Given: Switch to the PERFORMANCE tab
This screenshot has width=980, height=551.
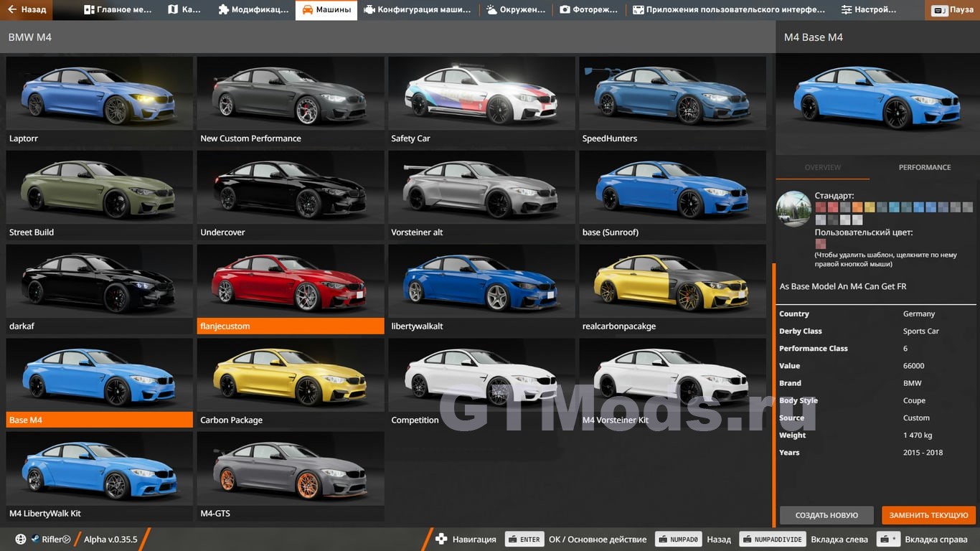Looking at the screenshot, I should [925, 167].
